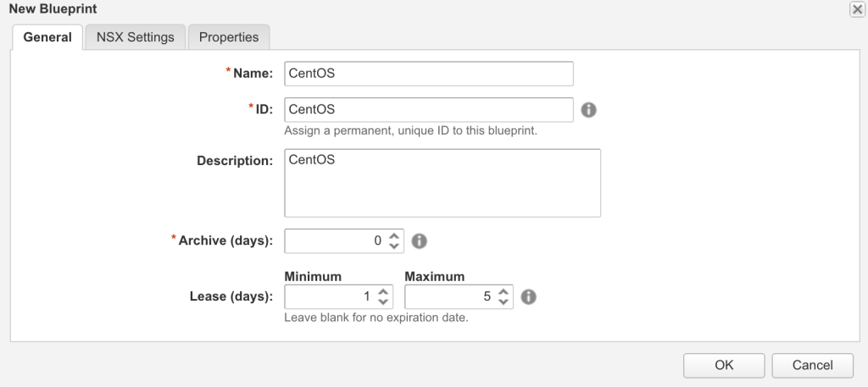
Task: Decrease the Archive days value
Action: tap(393, 246)
